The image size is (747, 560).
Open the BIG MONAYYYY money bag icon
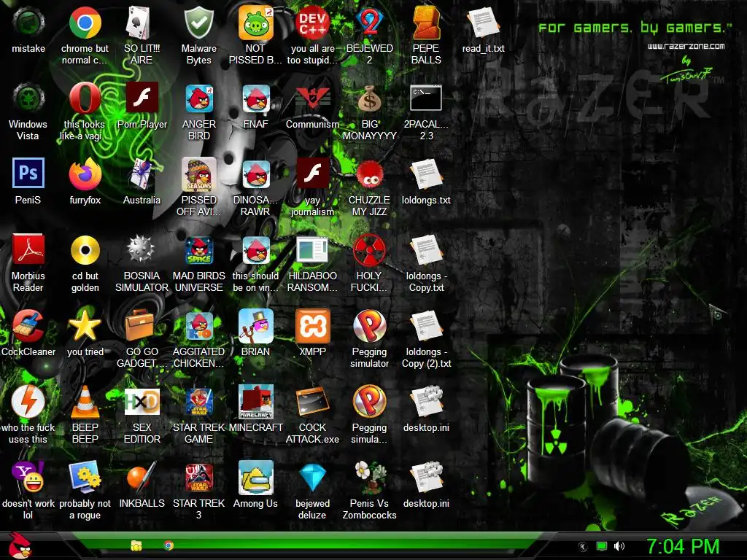point(369,98)
